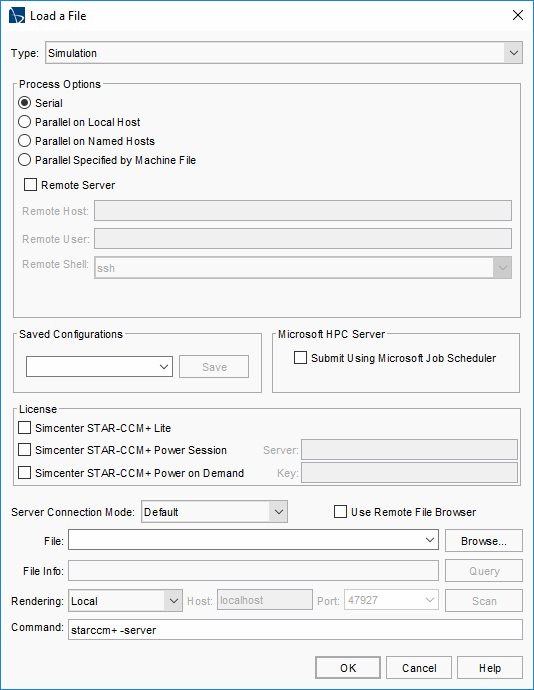Select the Serial process option
The height and width of the screenshot is (690, 534).
pos(24,103)
